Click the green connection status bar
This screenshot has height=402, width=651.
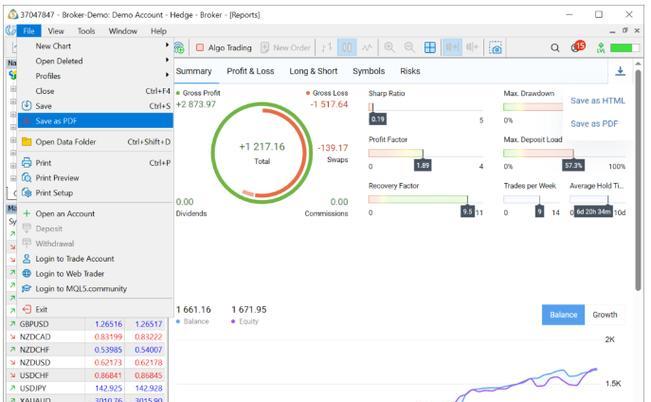[x=624, y=48]
